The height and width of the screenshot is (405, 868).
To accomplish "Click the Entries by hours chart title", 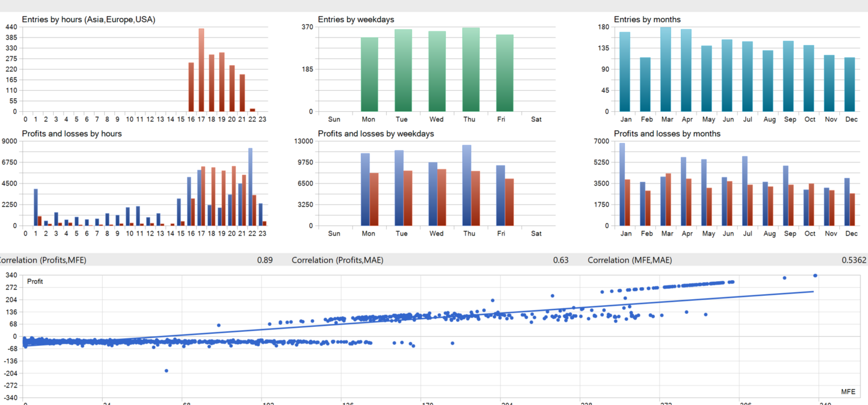I will tap(88, 20).
